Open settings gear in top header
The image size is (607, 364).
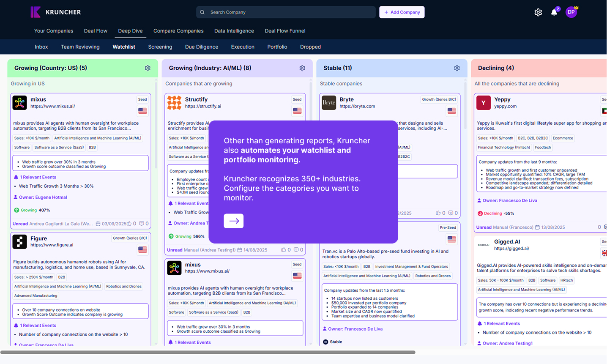point(538,12)
